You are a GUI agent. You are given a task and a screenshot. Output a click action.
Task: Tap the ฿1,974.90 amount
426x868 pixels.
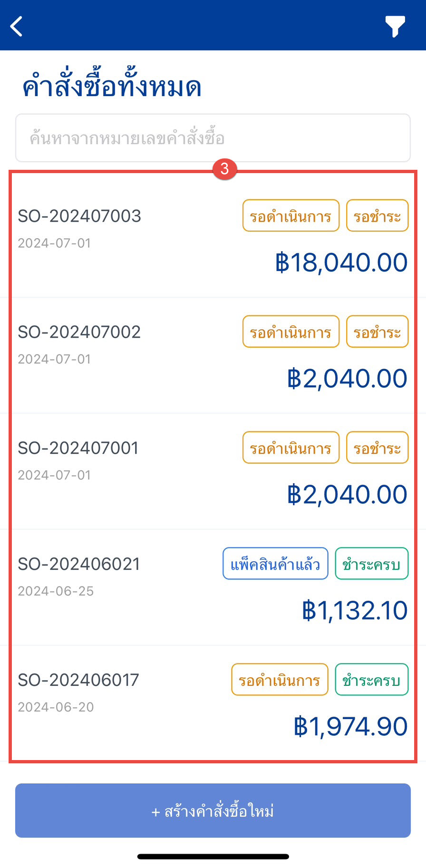point(350,727)
